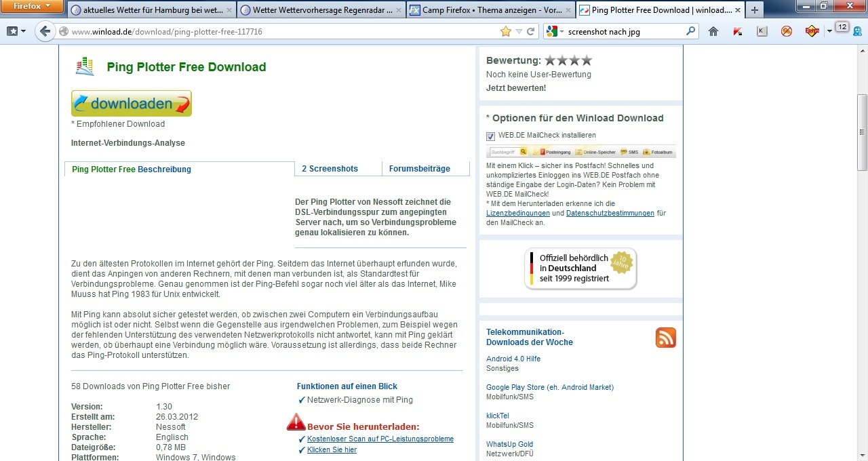Viewport: 868px width, 461px height.
Task: Go back to the previous page
Action: point(45,31)
